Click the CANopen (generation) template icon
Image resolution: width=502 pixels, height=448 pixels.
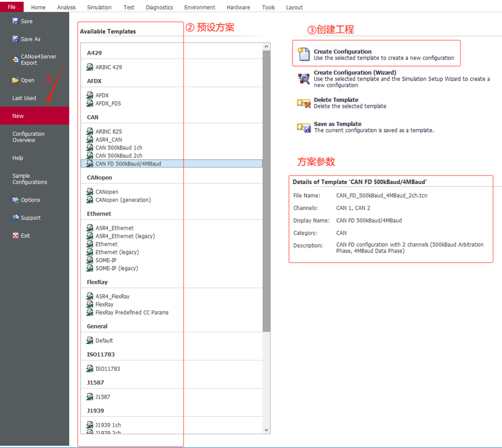coord(90,200)
